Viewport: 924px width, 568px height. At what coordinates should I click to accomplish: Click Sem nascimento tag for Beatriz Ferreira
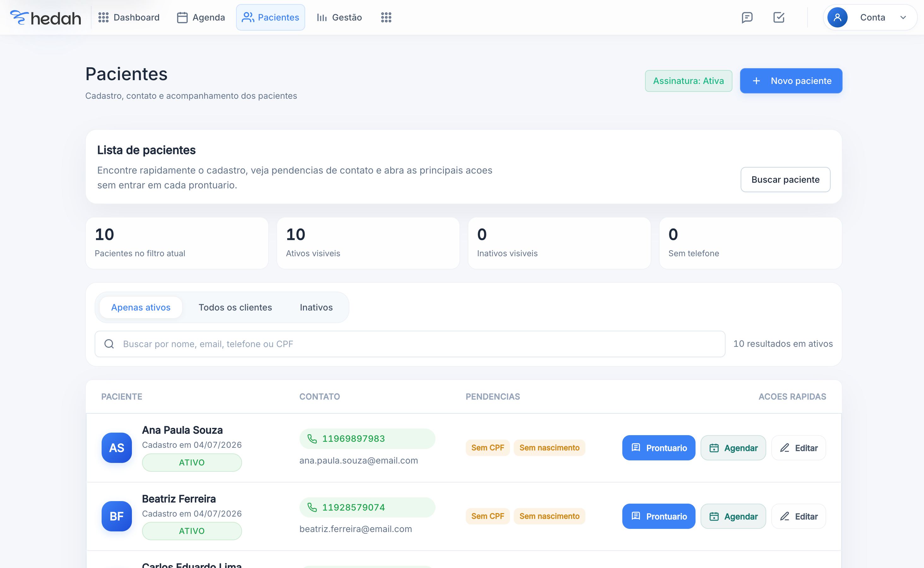tap(549, 516)
